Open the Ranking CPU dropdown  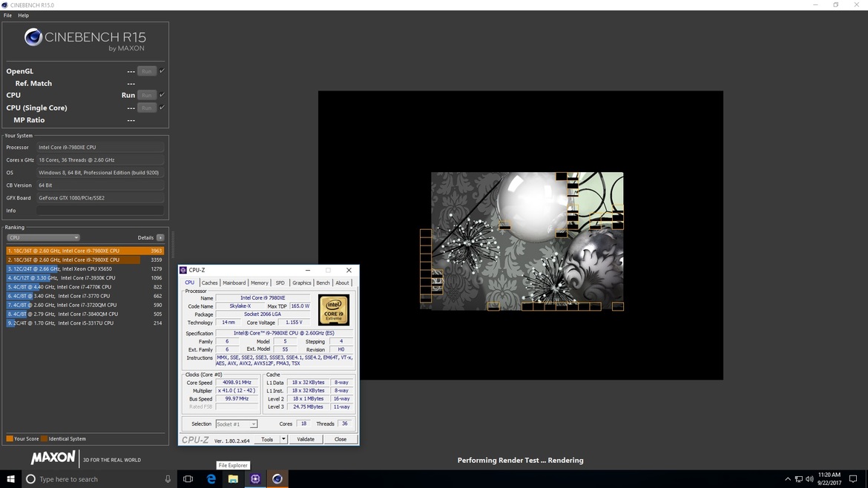pyautogui.click(x=43, y=237)
